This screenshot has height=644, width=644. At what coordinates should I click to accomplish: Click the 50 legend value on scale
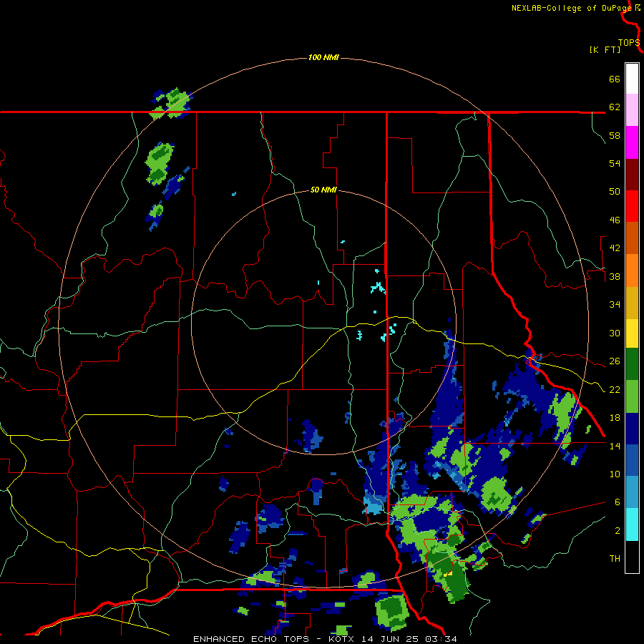(x=615, y=192)
